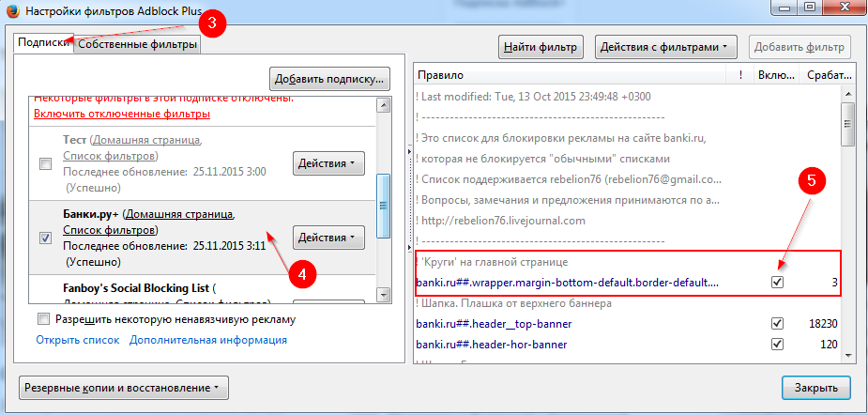
Task: Sort by the Правило column header
Action: tap(571, 75)
